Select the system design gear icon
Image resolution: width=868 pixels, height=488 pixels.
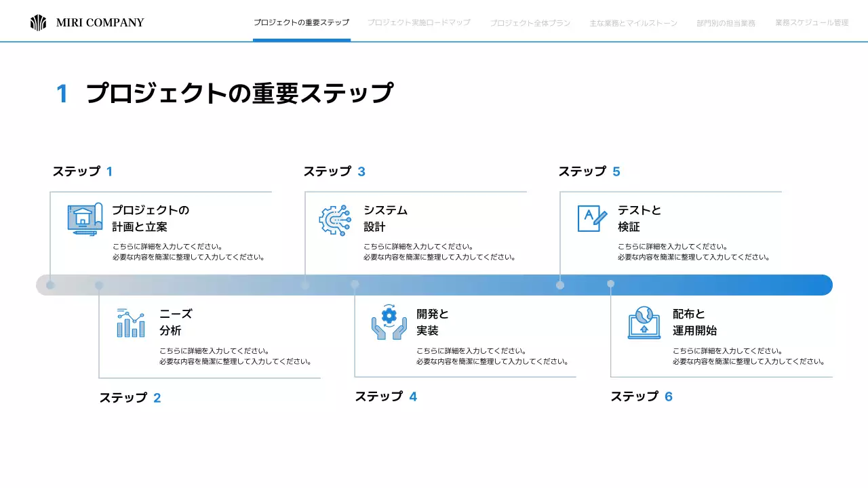coord(336,218)
